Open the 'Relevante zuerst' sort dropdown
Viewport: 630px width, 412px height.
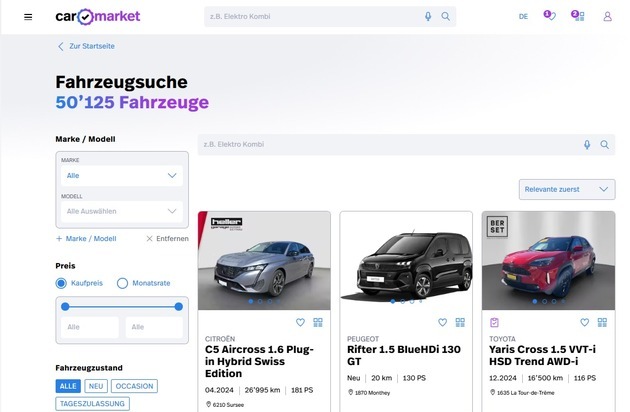tap(566, 189)
